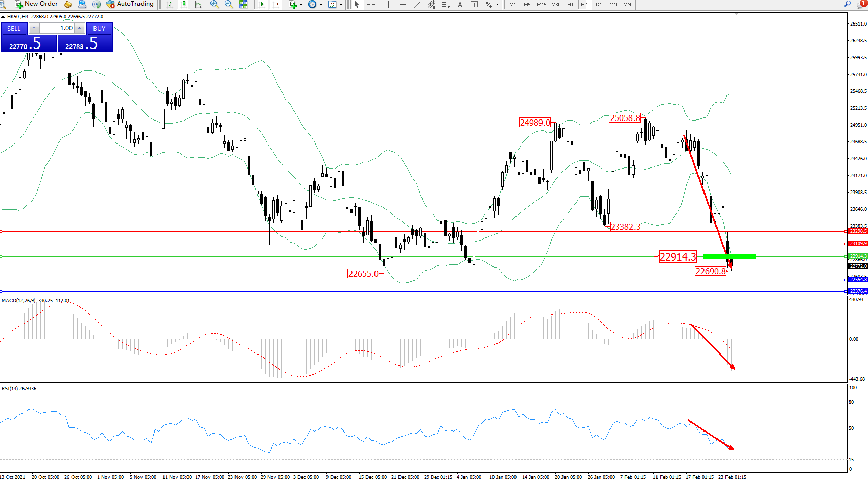Switch to the M15 timeframe
This screenshot has width=868, height=479.
click(x=542, y=4)
